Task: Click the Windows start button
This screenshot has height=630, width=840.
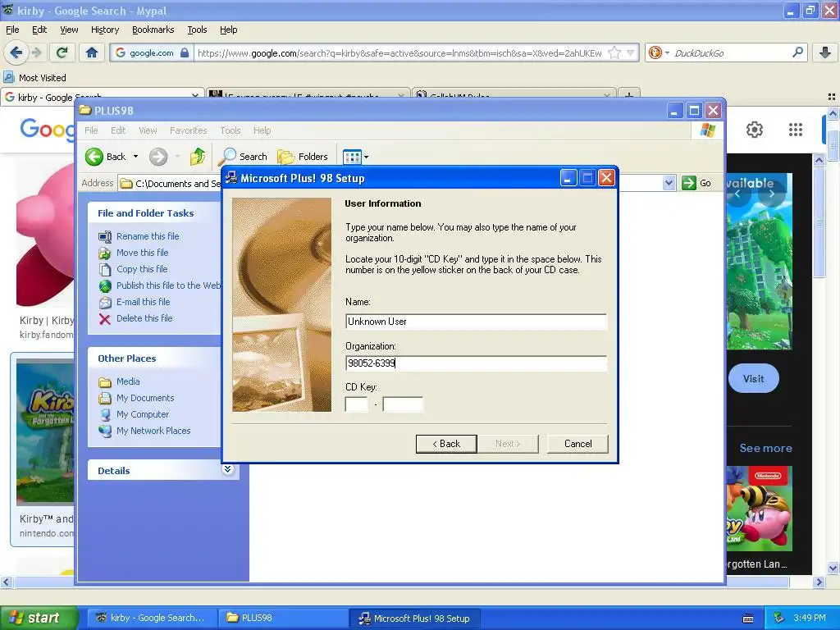Action: point(39,618)
